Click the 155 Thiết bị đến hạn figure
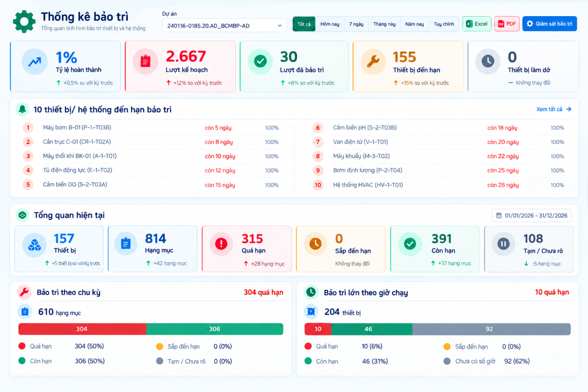The width and height of the screenshot is (588, 392). tap(405, 57)
